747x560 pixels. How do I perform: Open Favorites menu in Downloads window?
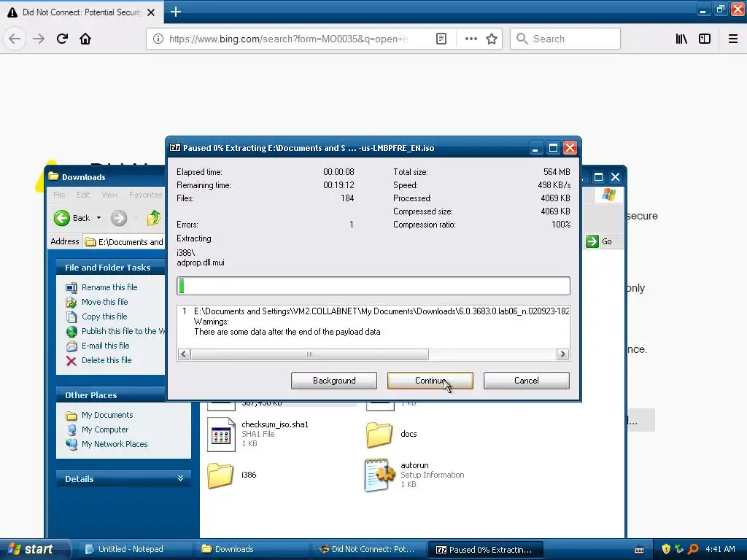(145, 195)
